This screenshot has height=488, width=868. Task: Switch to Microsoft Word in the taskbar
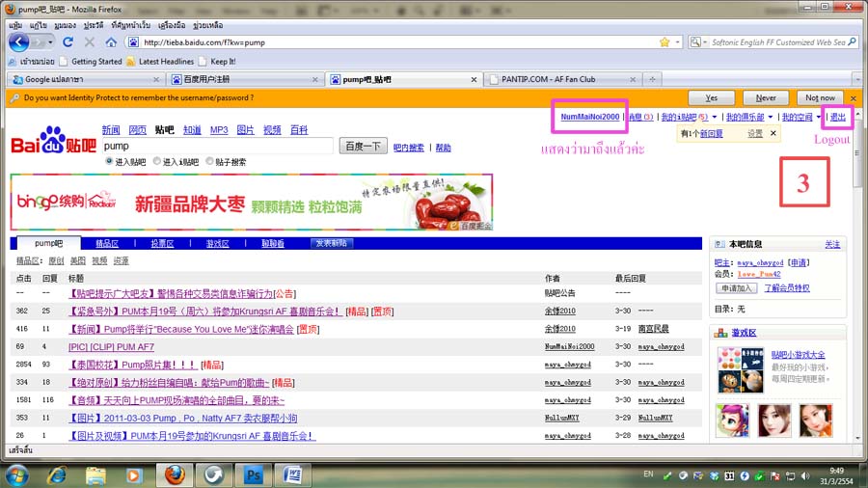pyautogui.click(x=292, y=475)
